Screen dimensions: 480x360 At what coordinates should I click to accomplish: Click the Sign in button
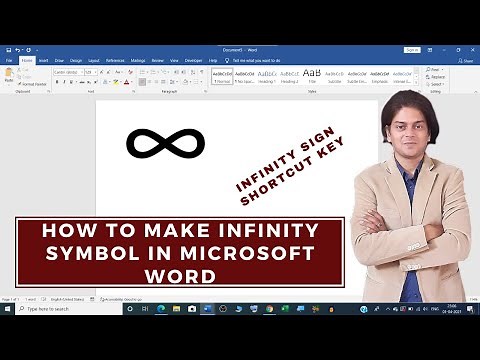(412, 50)
